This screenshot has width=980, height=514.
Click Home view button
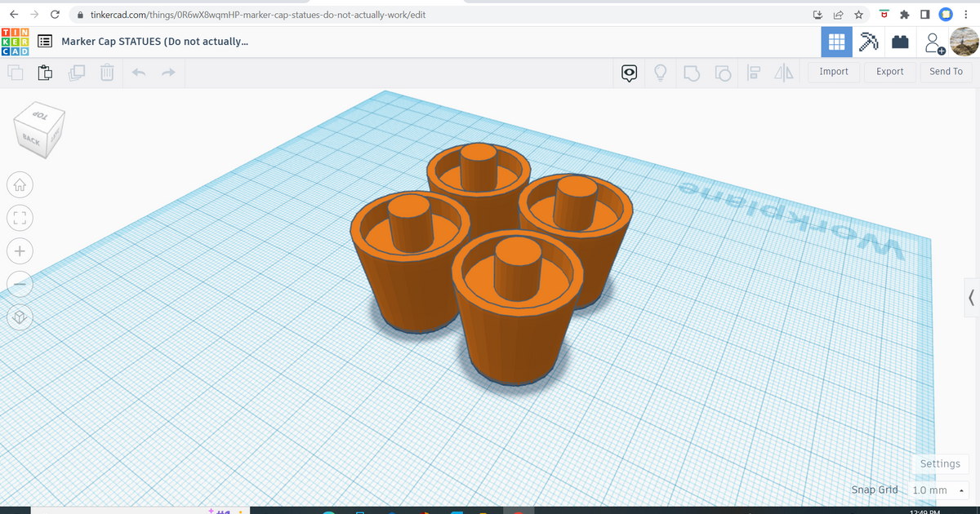coord(20,185)
